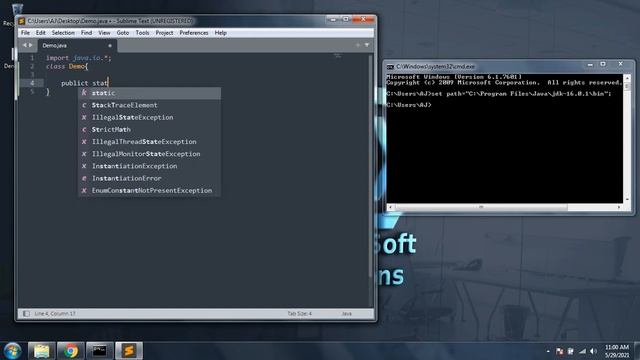The image size is (640, 360).
Task: Choose 'static' autocomplete suggestion
Action: pyautogui.click(x=149, y=93)
